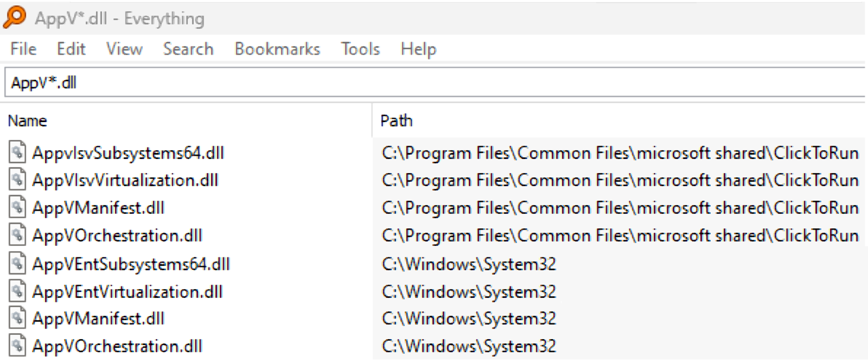The width and height of the screenshot is (868, 363).
Task: Click the Everything magnifier app icon
Action: point(15,18)
